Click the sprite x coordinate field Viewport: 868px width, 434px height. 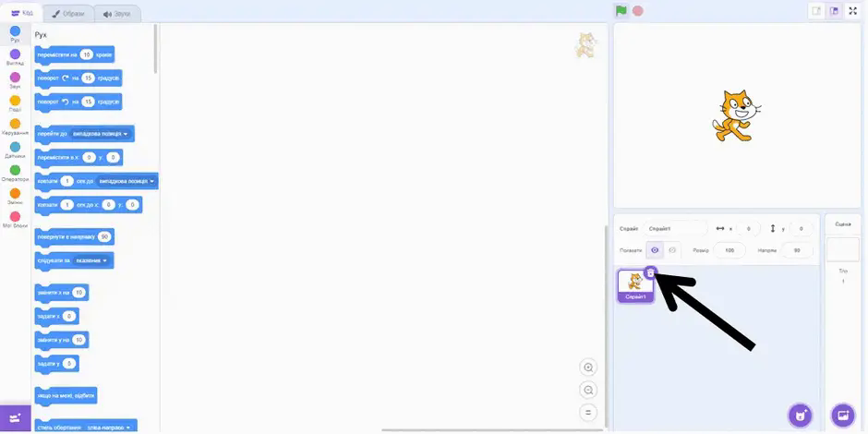(x=748, y=228)
